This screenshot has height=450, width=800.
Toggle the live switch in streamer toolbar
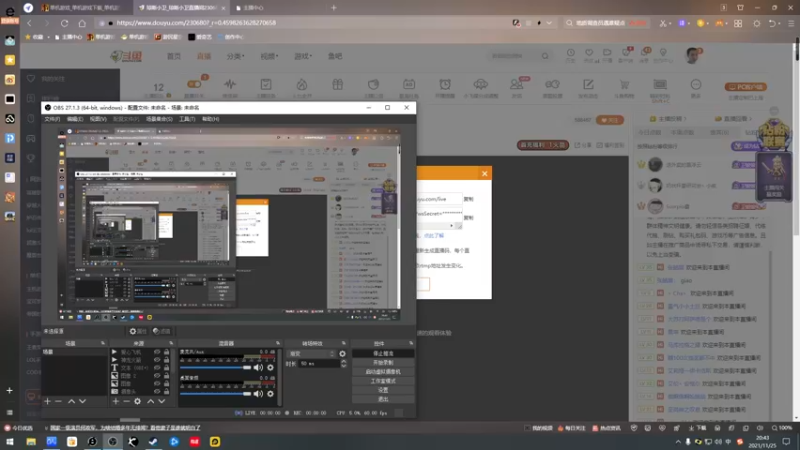pos(194,84)
